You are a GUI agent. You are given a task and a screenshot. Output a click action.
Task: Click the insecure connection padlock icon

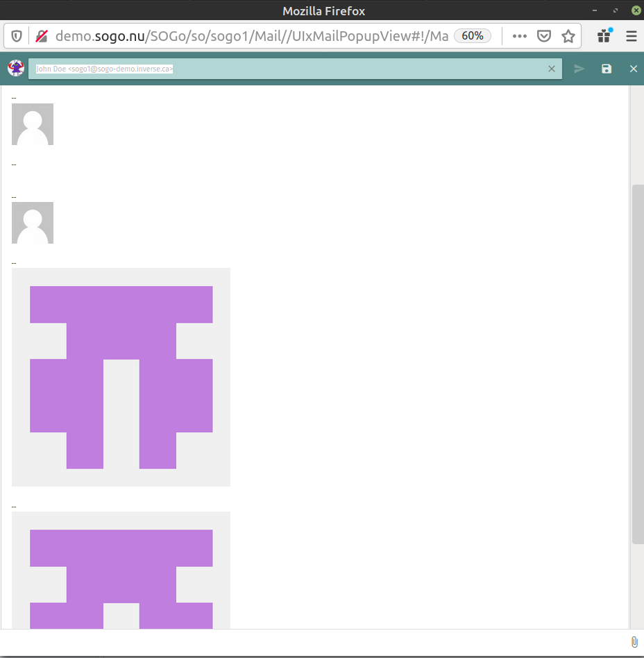click(x=42, y=36)
